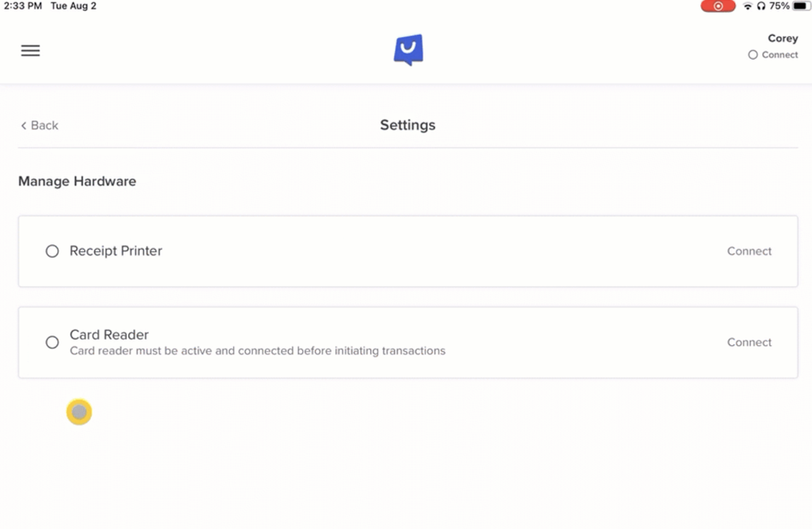Tap the battery icon in status bar
The image size is (812, 529).
[800, 6]
